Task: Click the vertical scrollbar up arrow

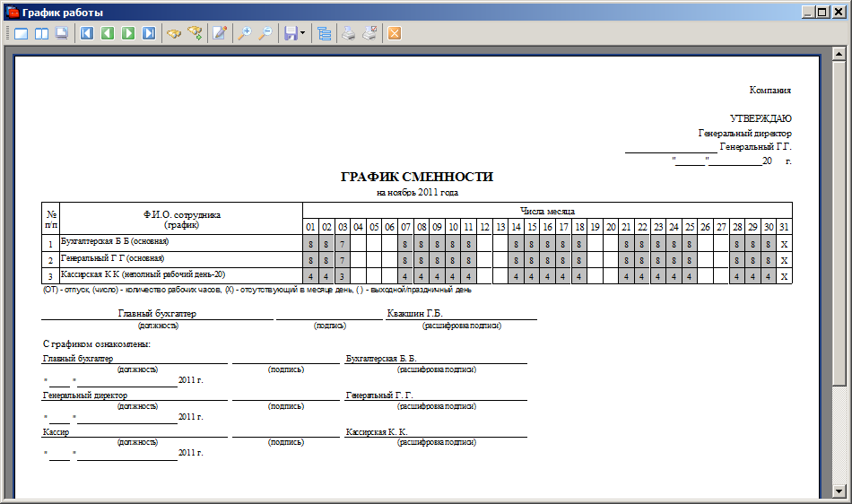Action: point(839,53)
